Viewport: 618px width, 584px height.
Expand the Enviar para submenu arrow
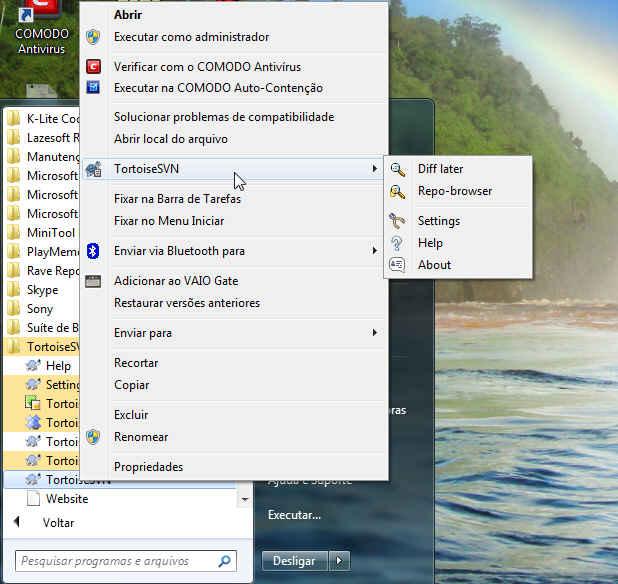[x=374, y=333]
